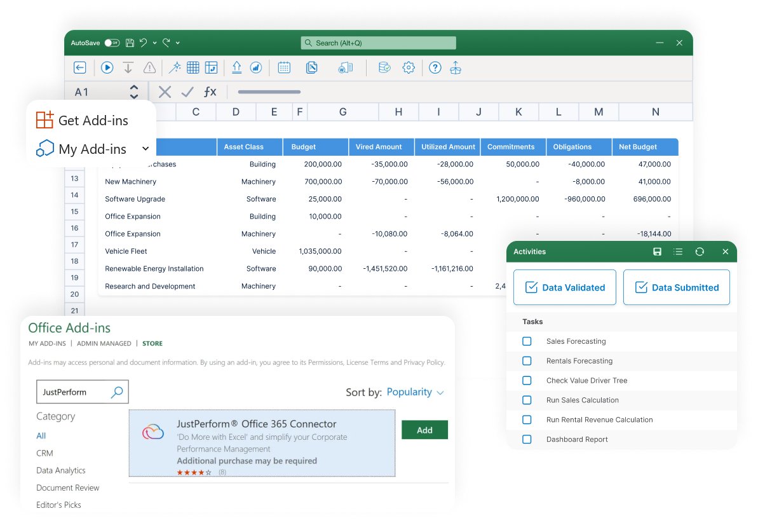Switch to the STORE tab in Office Add-ins
The height and width of the screenshot is (532, 758).
coord(152,343)
